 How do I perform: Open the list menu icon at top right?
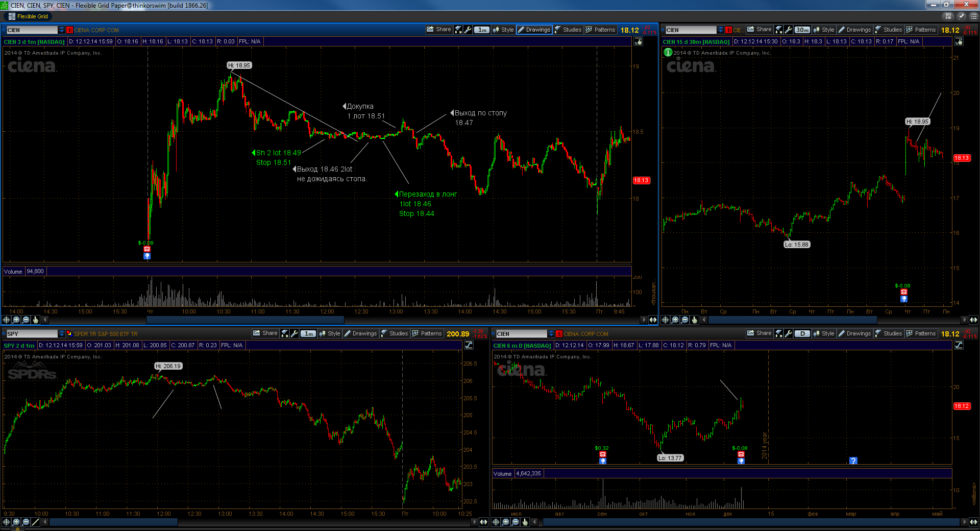coord(973,16)
